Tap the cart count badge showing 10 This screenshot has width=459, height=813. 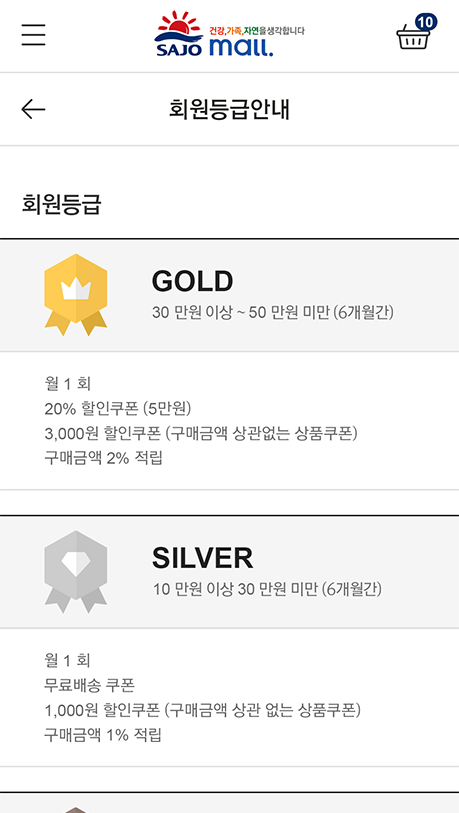(426, 22)
